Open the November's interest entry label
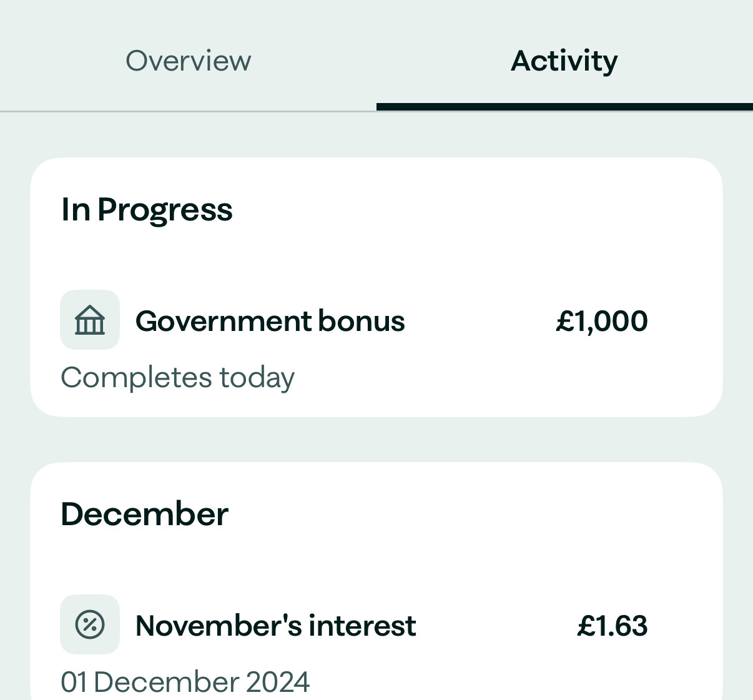Image resolution: width=753 pixels, height=700 pixels. tap(275, 626)
